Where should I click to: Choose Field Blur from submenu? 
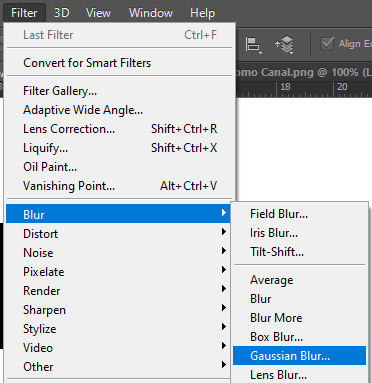(300, 214)
